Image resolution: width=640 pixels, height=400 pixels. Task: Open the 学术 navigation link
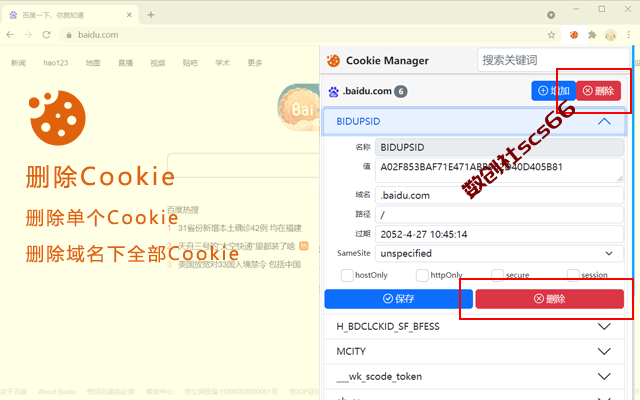click(x=223, y=63)
